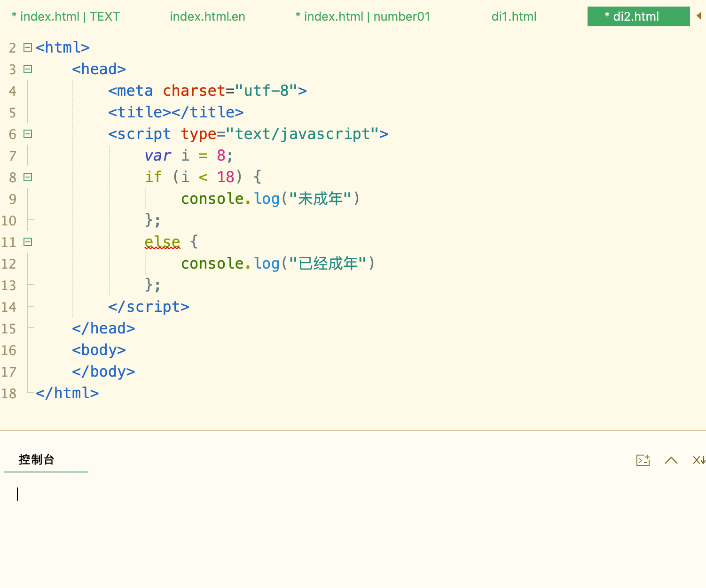Fold the else block on line 11
Viewport: 706px width, 588px height.
[x=28, y=242]
